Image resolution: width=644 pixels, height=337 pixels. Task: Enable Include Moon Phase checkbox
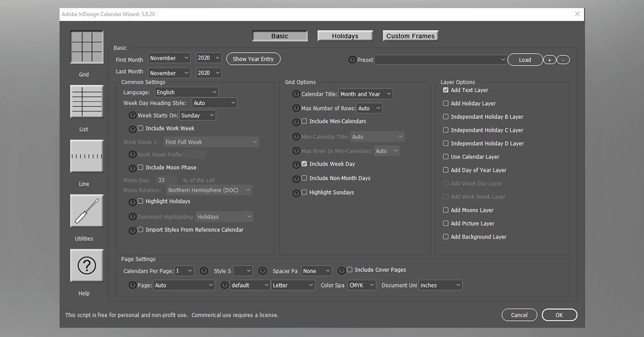click(x=141, y=167)
